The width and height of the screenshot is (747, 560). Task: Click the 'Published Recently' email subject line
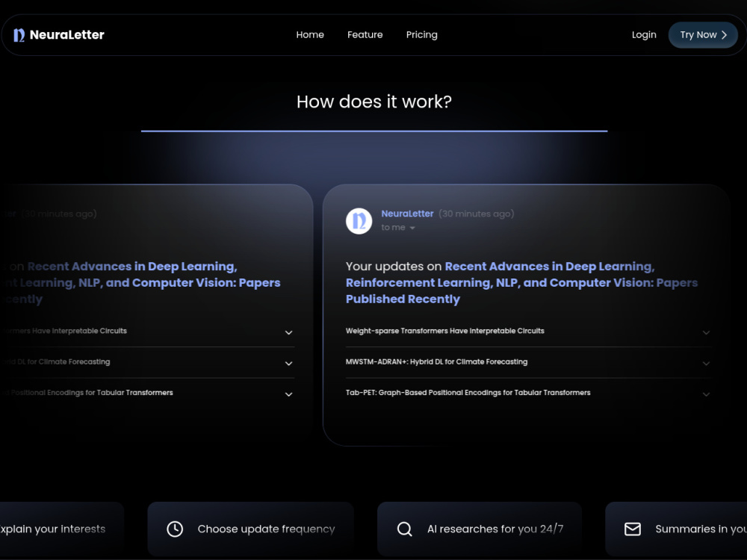click(403, 299)
